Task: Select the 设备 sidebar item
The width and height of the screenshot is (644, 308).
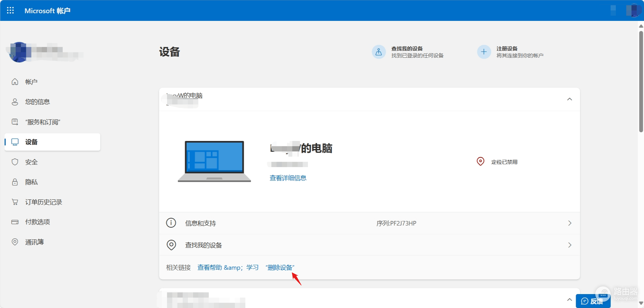Action: (52, 142)
